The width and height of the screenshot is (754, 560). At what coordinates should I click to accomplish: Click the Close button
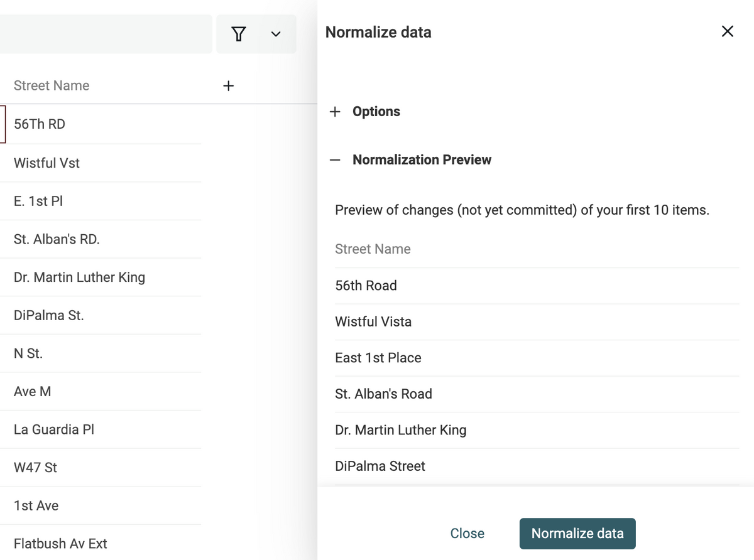click(467, 534)
